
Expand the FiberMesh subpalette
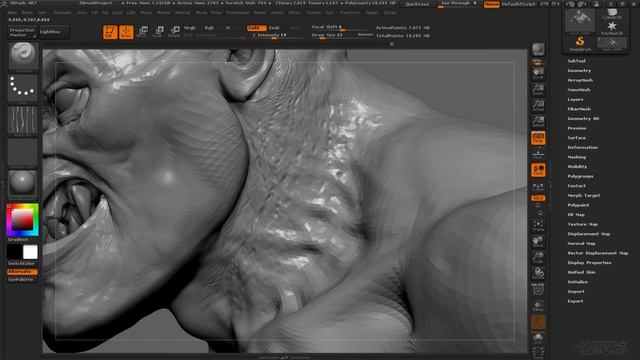[579, 109]
